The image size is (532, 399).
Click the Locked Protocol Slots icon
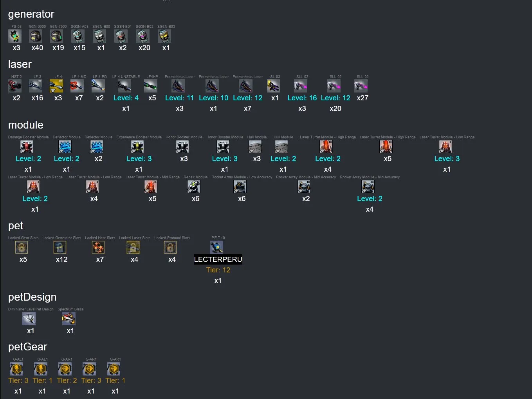pyautogui.click(x=170, y=247)
